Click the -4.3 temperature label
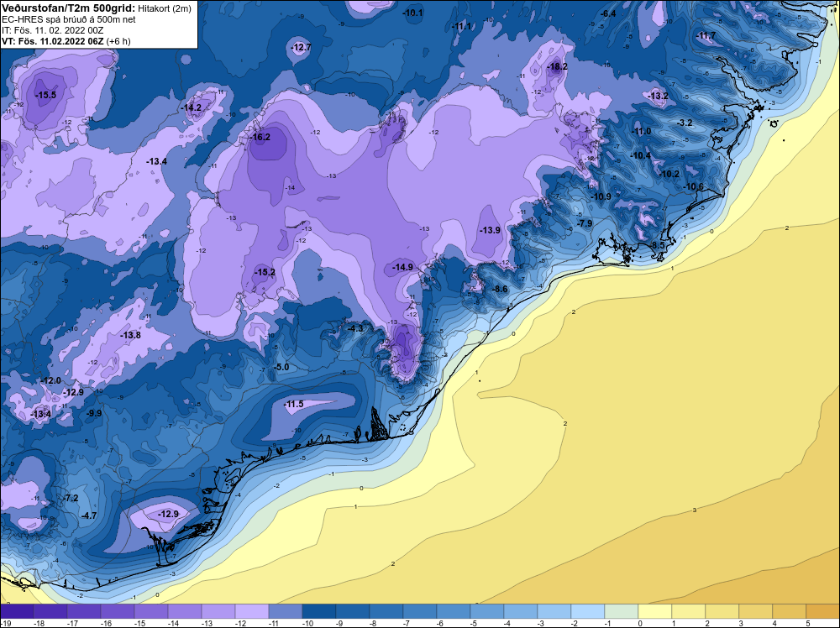 tap(354, 329)
